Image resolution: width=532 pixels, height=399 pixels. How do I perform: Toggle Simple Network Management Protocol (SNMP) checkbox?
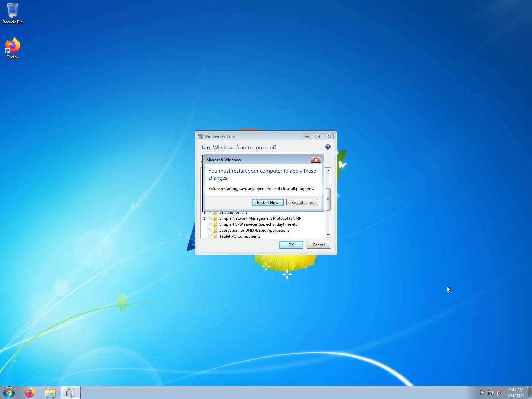click(x=210, y=218)
